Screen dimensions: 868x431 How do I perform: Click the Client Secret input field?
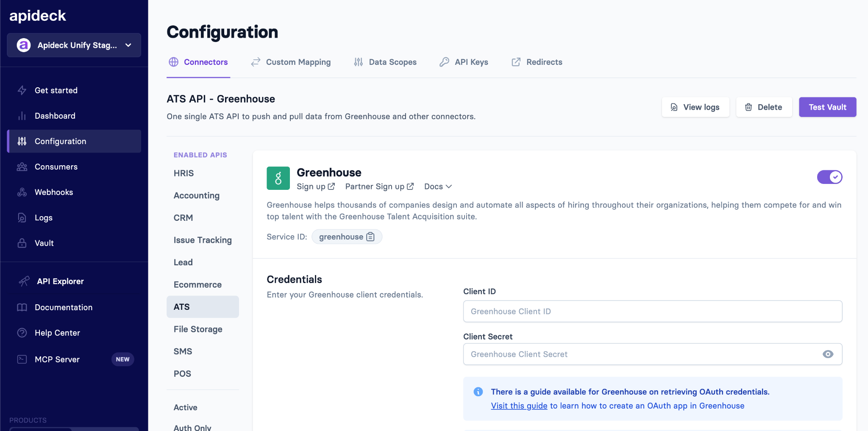653,354
